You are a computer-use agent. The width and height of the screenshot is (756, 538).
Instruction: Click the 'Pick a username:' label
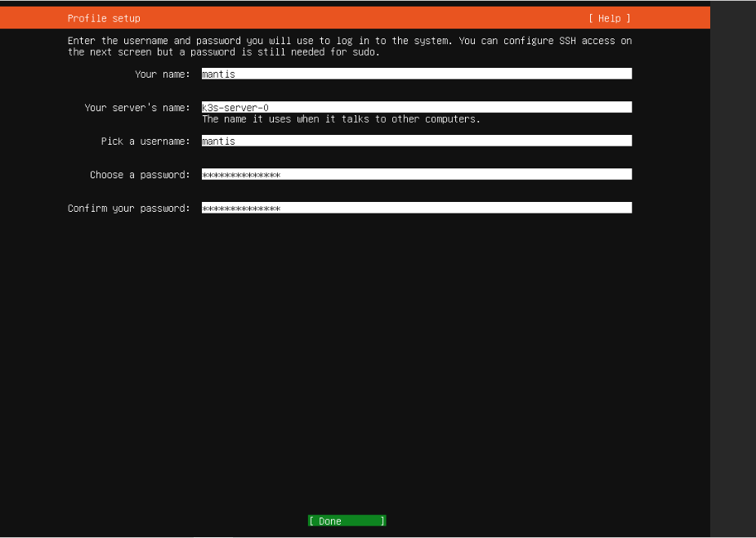145,141
